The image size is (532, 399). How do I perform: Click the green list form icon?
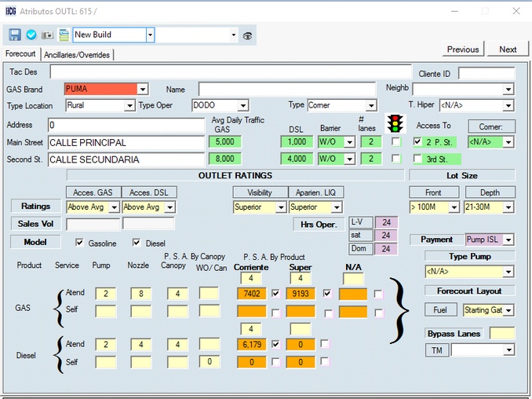[64, 35]
